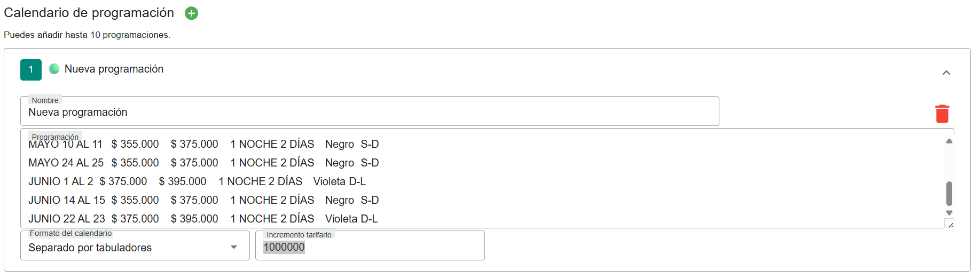This screenshot has width=980, height=278.
Task: Click the textarea resize handle corner
Action: click(950, 225)
